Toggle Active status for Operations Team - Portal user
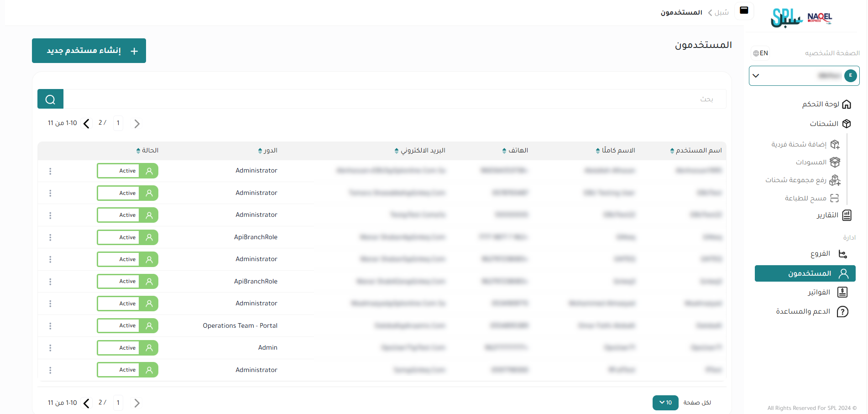The height and width of the screenshot is (414, 868). [x=127, y=326]
